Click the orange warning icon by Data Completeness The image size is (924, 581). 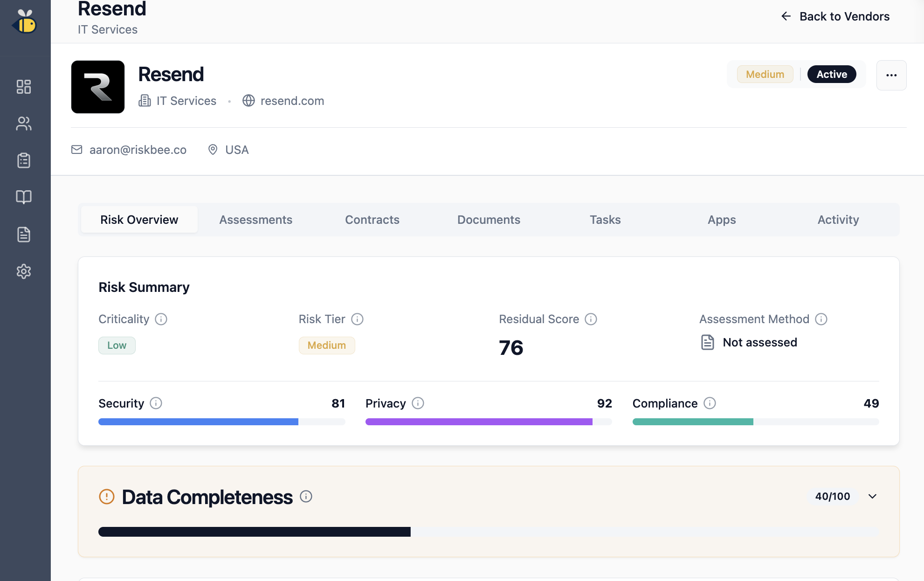click(107, 497)
